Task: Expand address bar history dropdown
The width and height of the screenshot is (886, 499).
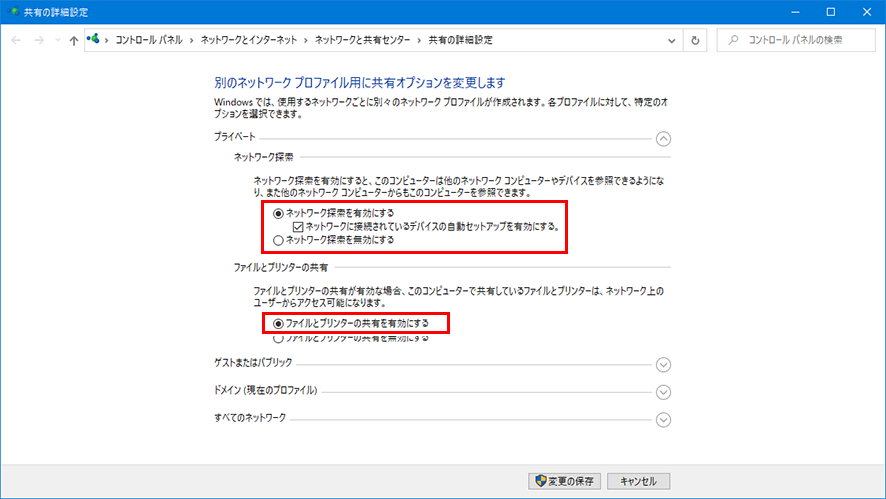Action: point(671,41)
